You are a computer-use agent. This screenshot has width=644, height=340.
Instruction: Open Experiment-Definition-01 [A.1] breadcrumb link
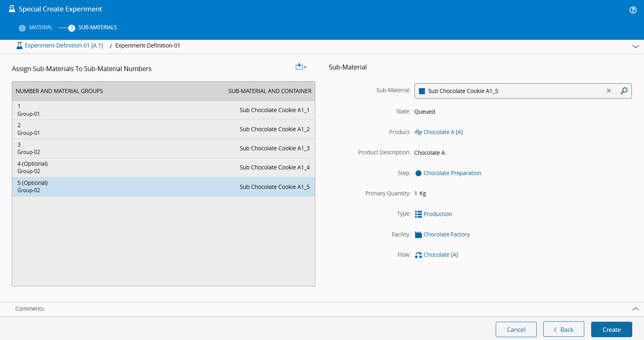point(64,46)
